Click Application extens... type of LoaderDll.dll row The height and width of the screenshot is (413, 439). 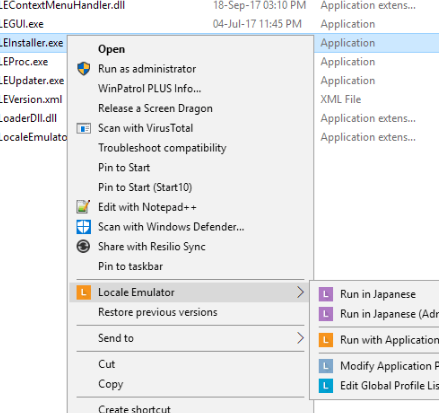[368, 118]
